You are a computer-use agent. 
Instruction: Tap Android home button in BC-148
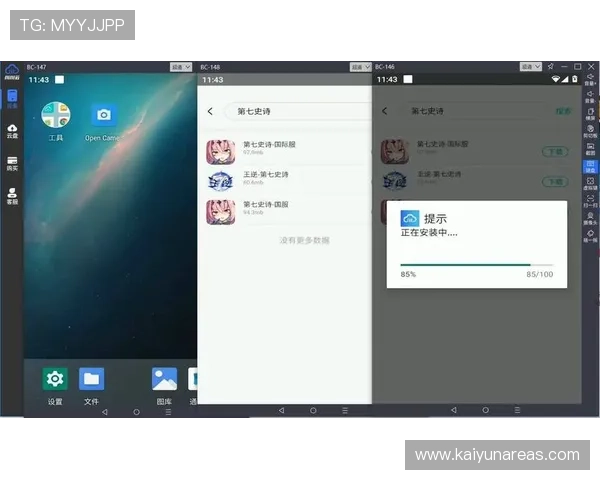[x=313, y=410]
